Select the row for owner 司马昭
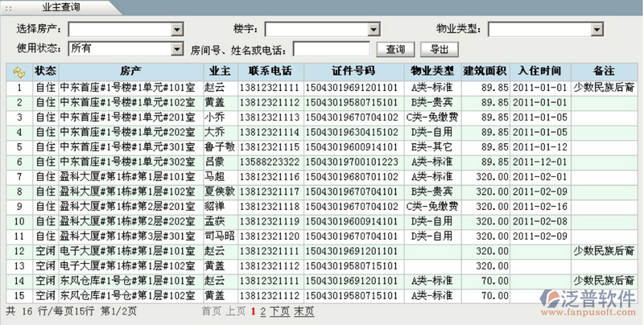Image resolution: width=644 pixels, height=325 pixels. tap(215, 236)
